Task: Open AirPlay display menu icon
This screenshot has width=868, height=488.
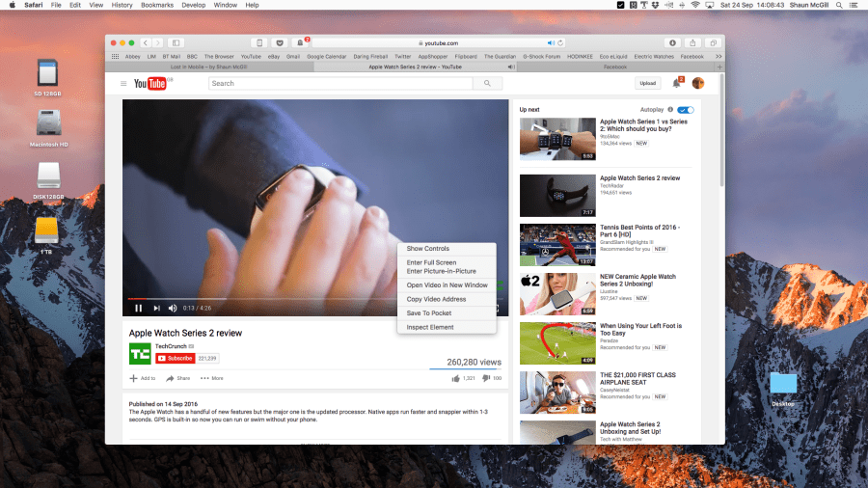Action: pos(710,5)
